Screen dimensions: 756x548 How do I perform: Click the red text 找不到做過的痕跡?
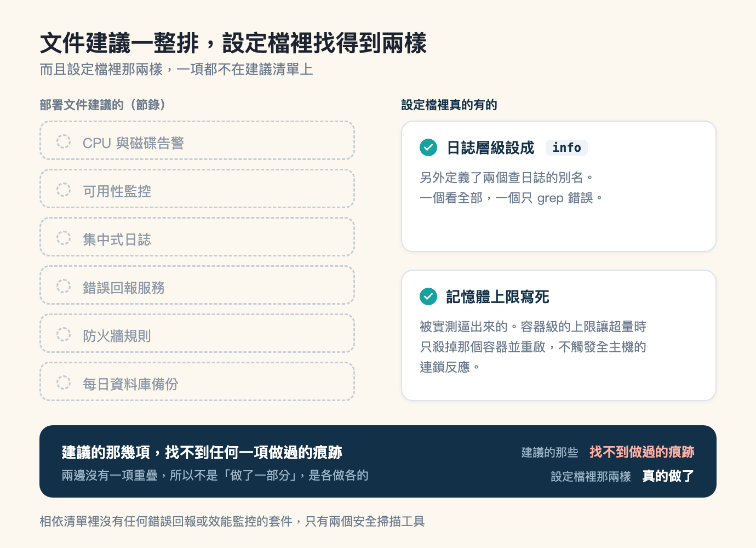coord(642,452)
